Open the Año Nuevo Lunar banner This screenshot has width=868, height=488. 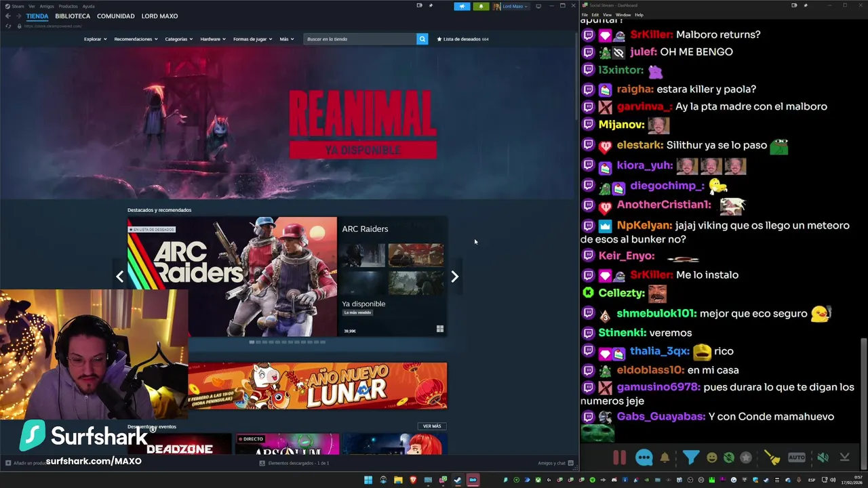(317, 386)
